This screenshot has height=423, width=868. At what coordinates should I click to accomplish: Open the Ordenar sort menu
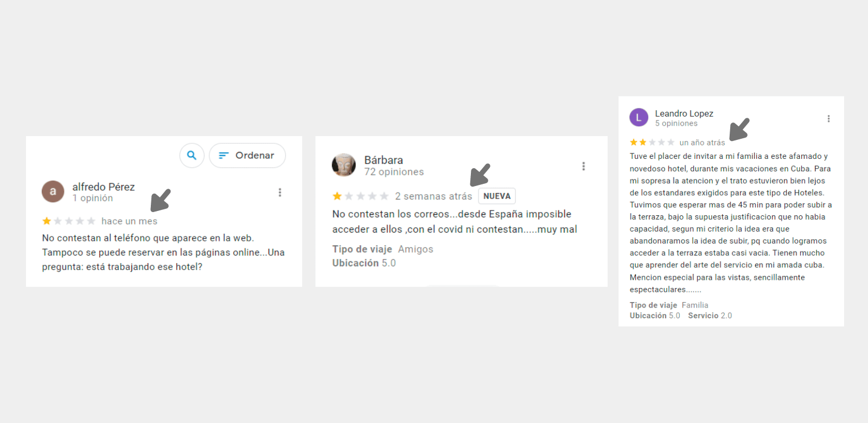click(247, 156)
